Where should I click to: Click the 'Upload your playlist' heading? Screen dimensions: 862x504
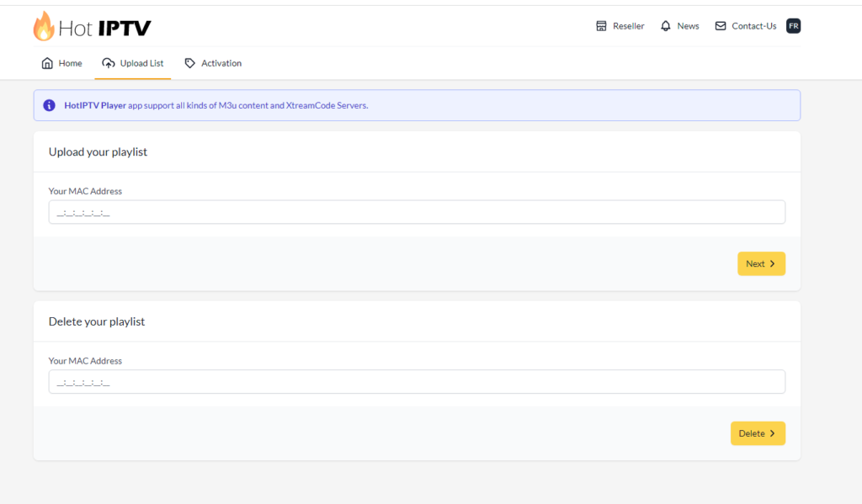coord(98,151)
